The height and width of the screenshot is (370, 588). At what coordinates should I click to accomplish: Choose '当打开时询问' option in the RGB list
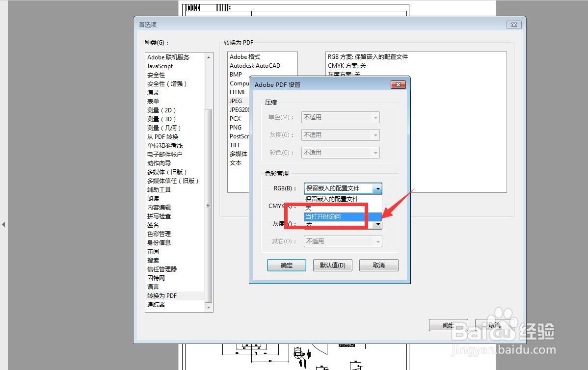[x=343, y=217]
